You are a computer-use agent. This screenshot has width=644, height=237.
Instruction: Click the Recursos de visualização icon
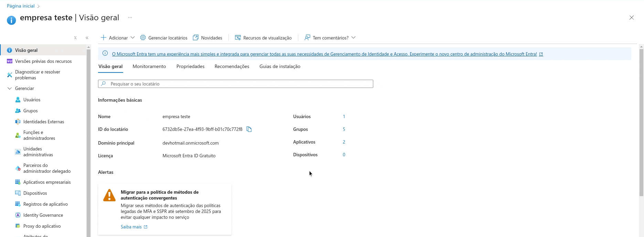[238, 37]
